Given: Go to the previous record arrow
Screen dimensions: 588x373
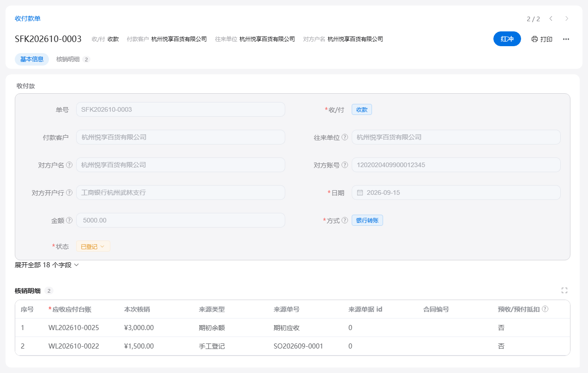Looking at the screenshot, I should pyautogui.click(x=551, y=18).
